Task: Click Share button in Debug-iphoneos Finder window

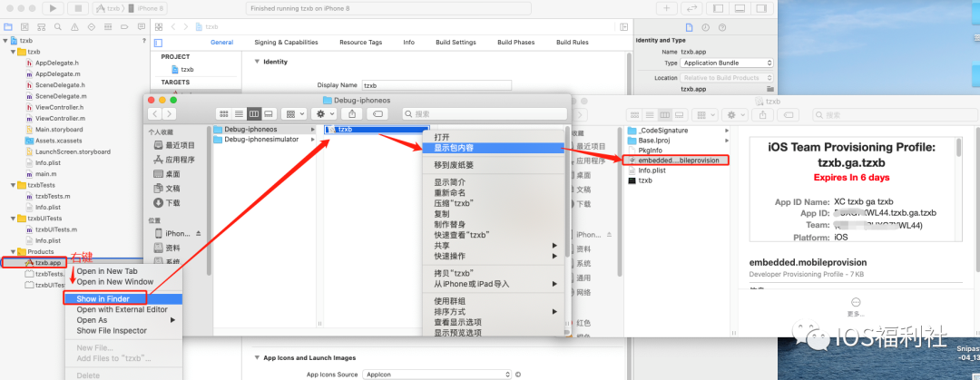Action: pos(352,113)
